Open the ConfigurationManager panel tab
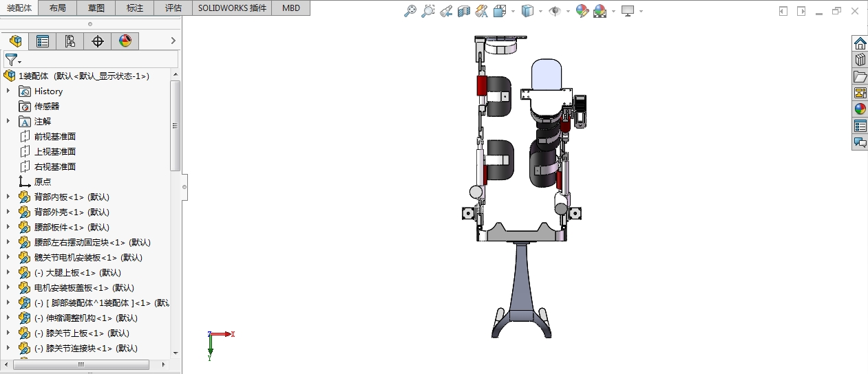Viewport: 868px width, 374px height. (70, 41)
